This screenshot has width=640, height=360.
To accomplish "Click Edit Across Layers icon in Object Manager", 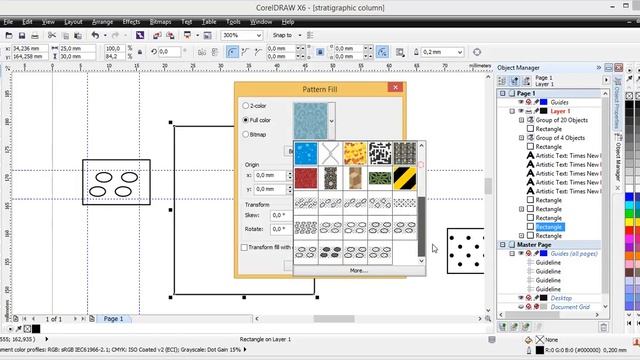I will 514,81.
